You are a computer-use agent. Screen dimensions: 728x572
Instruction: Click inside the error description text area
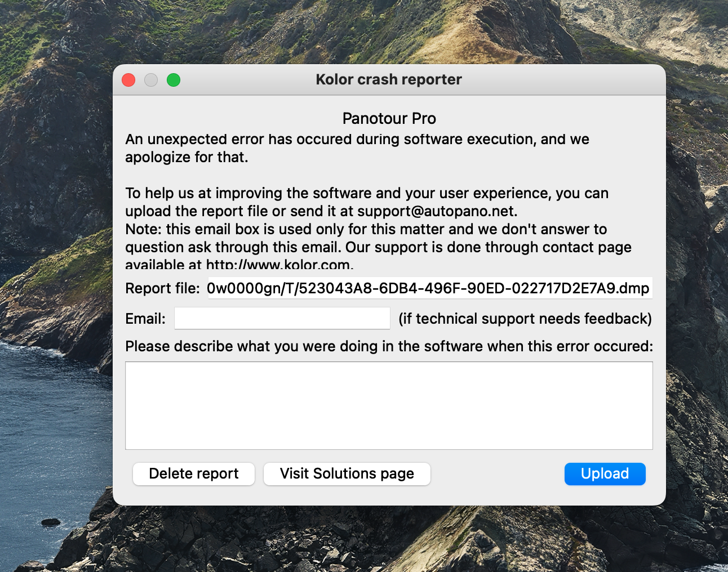coord(389,405)
